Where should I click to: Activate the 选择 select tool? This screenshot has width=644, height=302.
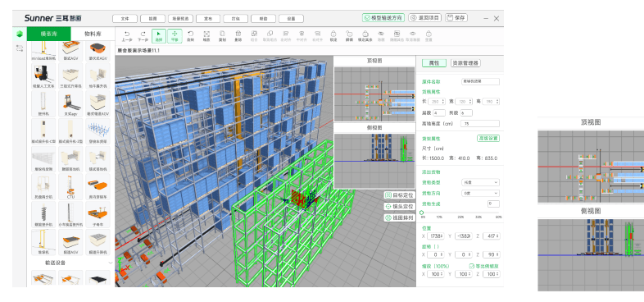pyautogui.click(x=159, y=36)
